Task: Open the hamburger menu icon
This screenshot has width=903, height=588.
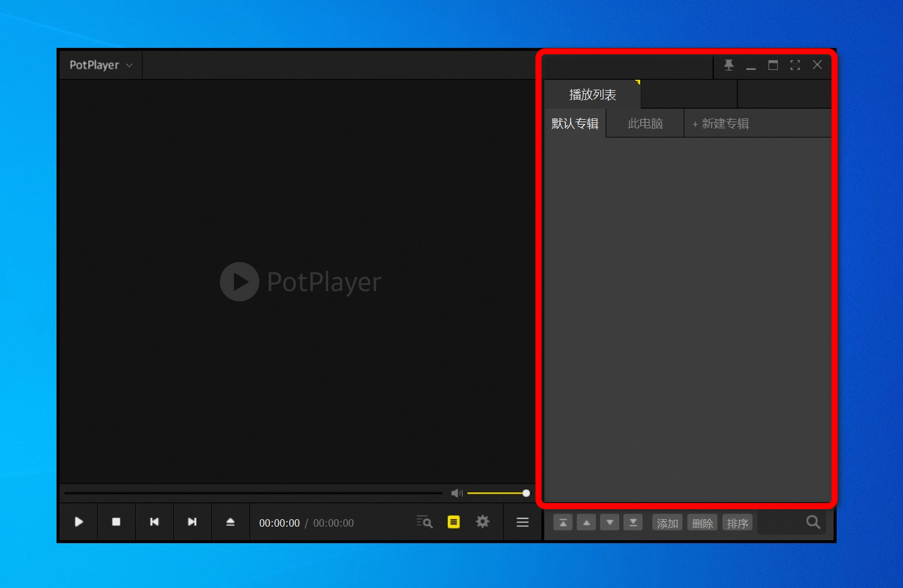Action: (x=523, y=522)
